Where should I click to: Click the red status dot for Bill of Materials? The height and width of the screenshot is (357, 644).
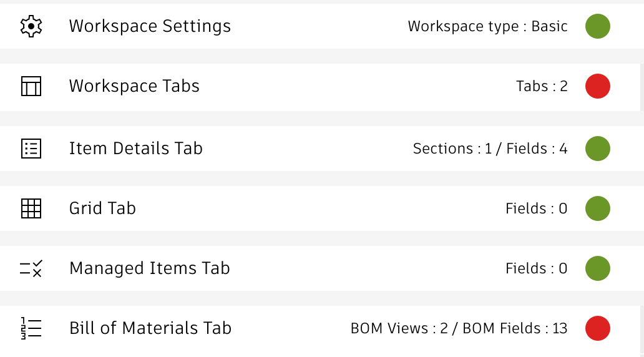click(597, 328)
